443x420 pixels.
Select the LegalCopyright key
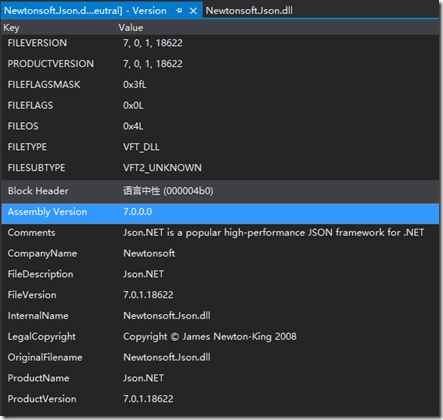click(x=42, y=337)
